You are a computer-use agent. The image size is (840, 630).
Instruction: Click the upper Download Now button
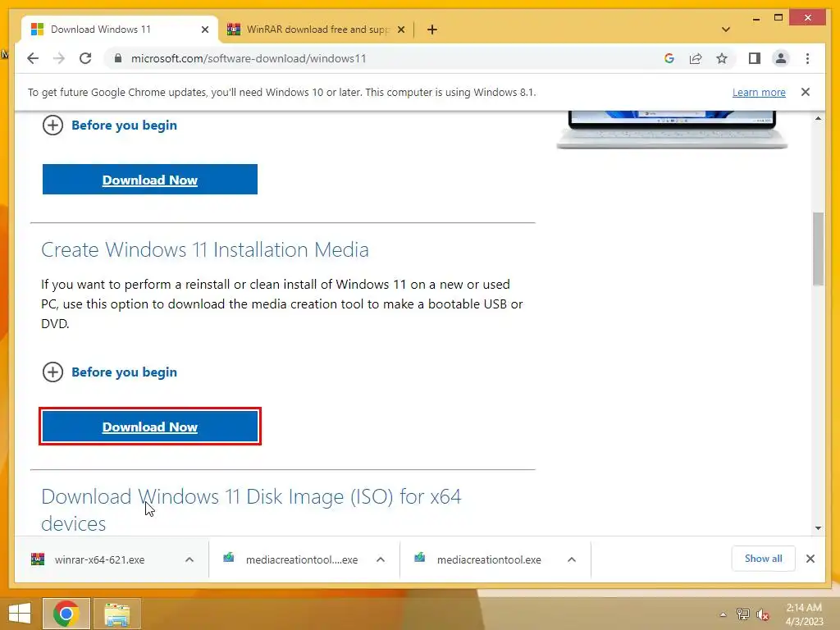(150, 180)
